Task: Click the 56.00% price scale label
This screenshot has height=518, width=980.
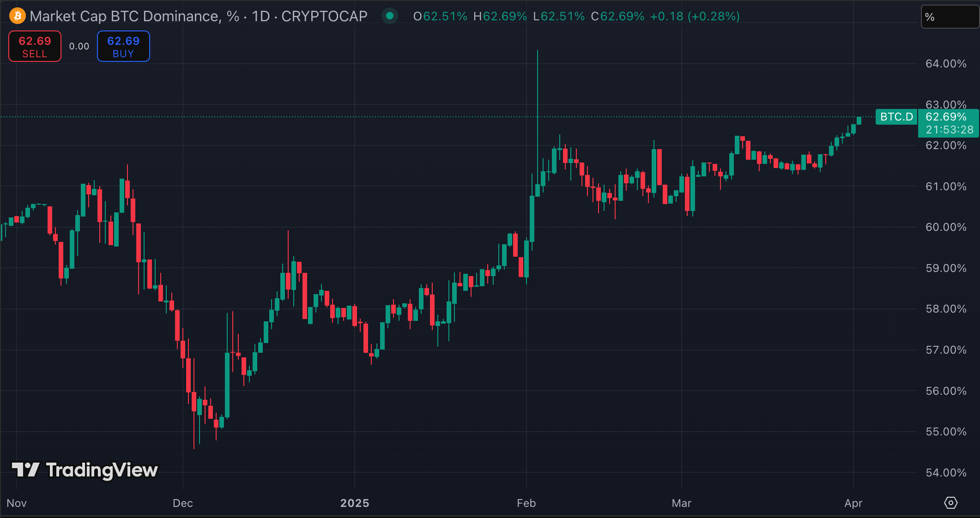Action: coord(946,391)
